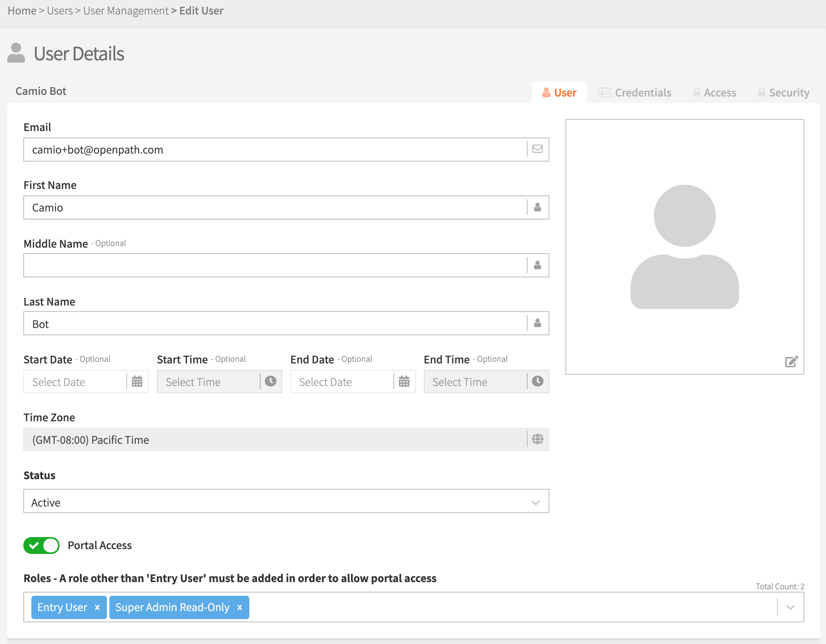Viewport: 826px width, 644px height.
Task: Open the Time Zone Pacific Time selector
Action: pos(286,439)
